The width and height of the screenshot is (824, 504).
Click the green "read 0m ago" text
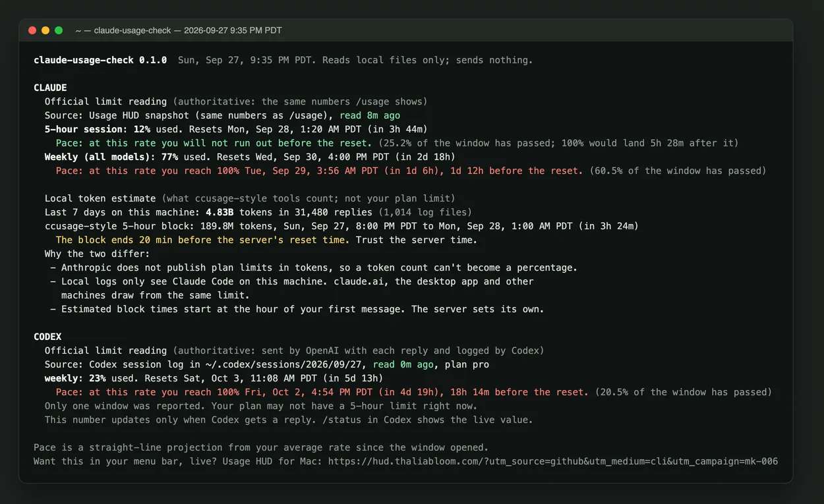click(x=403, y=364)
